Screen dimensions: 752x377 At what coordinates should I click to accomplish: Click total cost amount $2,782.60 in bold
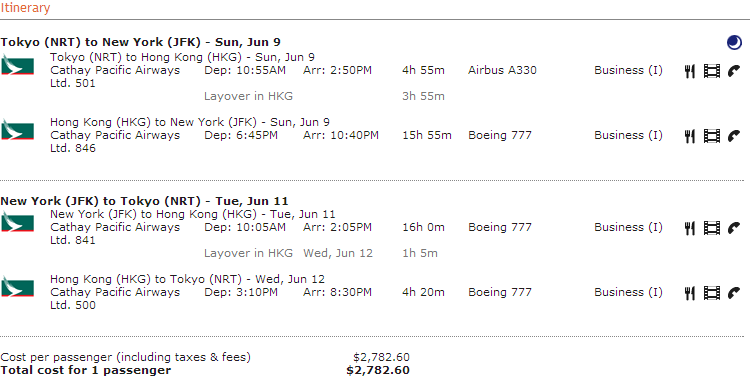(x=378, y=370)
